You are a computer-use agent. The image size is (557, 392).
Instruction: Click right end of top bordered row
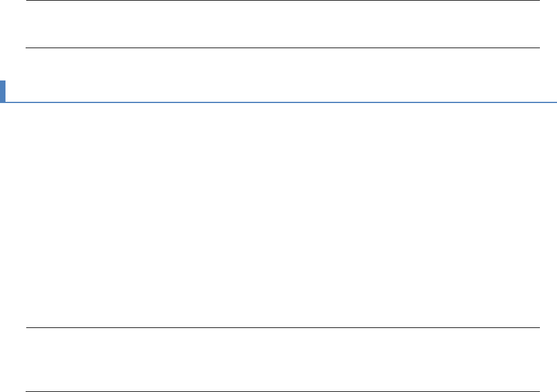click(534, 24)
